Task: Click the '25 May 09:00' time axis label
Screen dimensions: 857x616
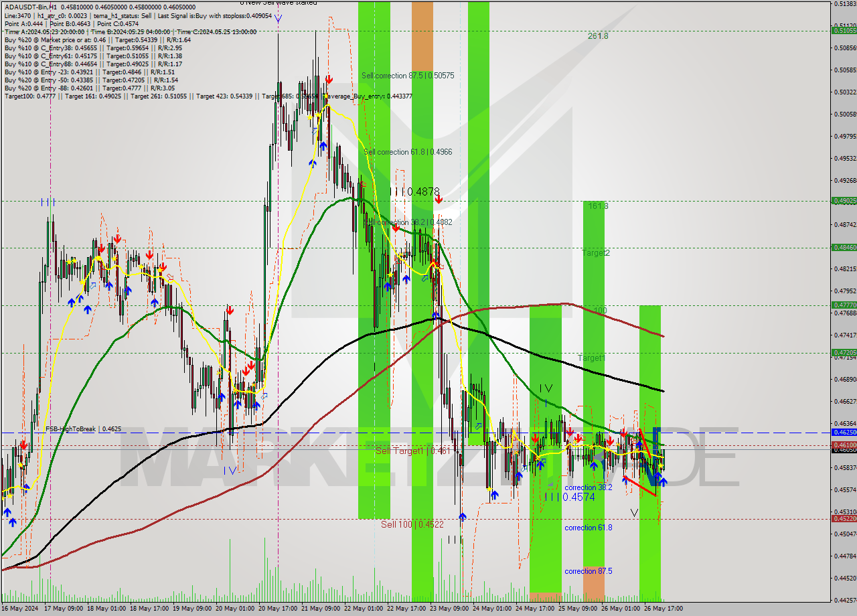Action: coord(577,609)
